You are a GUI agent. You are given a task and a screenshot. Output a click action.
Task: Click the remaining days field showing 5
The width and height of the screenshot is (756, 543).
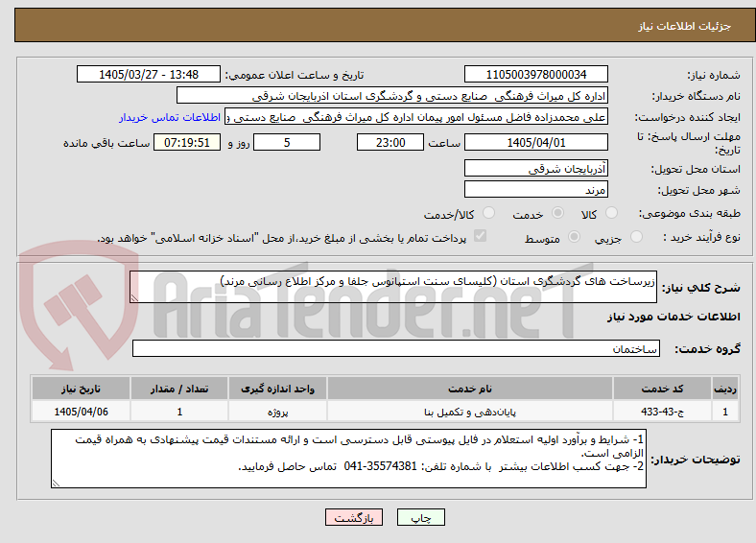pos(287,142)
